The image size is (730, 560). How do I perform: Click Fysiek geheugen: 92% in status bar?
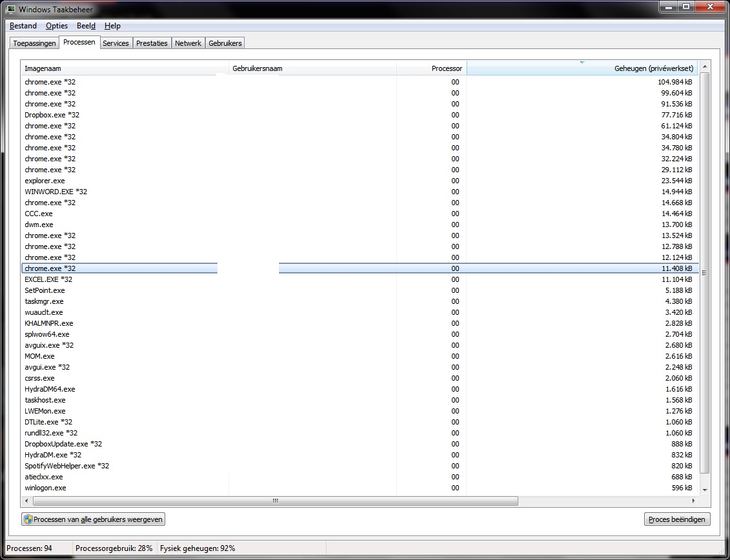[x=198, y=548]
